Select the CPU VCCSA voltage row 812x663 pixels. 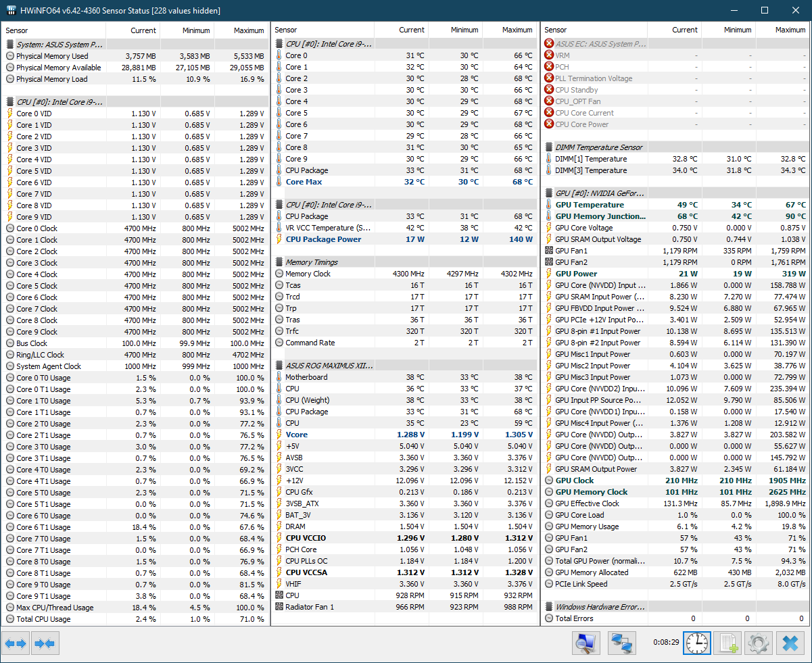coord(405,572)
